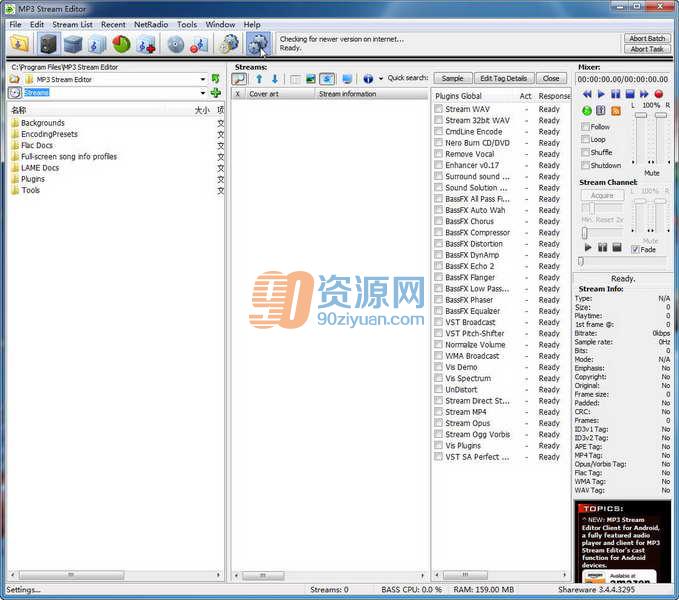Click the Close button in Streams toolbar
Image resolution: width=679 pixels, height=600 pixels.
[x=551, y=78]
